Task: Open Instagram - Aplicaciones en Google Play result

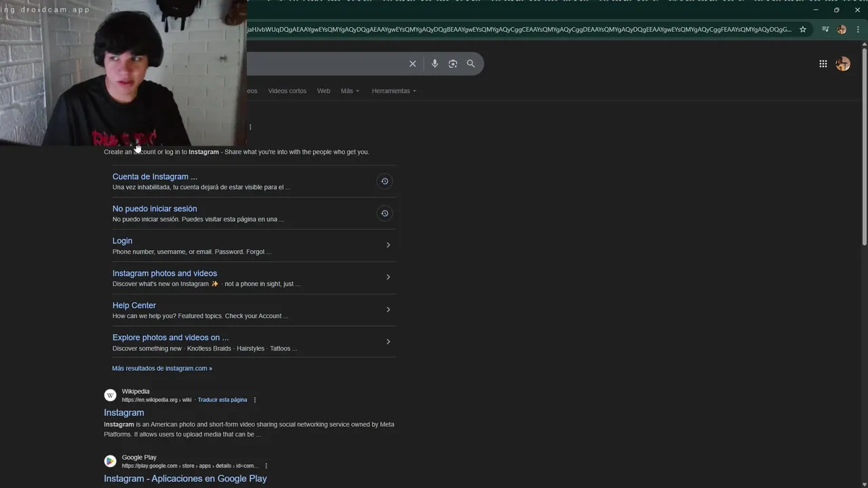Action: [185, 479]
